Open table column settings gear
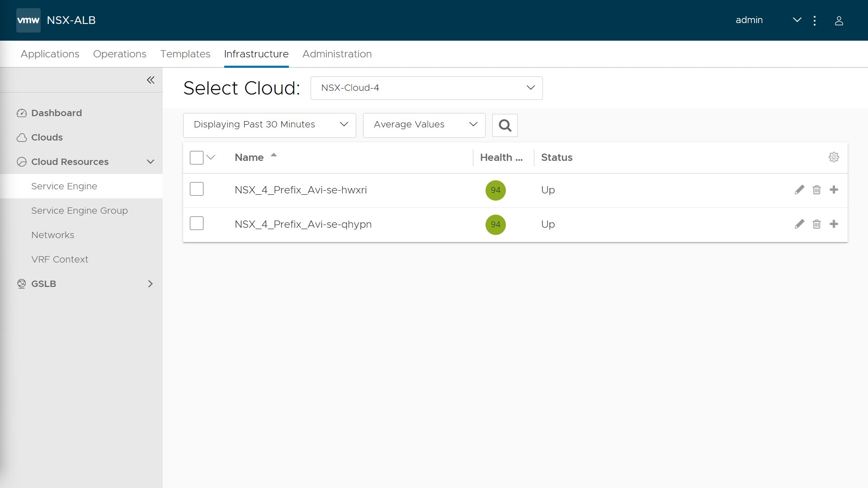Screen dimensions: 868x488 (x=834, y=157)
